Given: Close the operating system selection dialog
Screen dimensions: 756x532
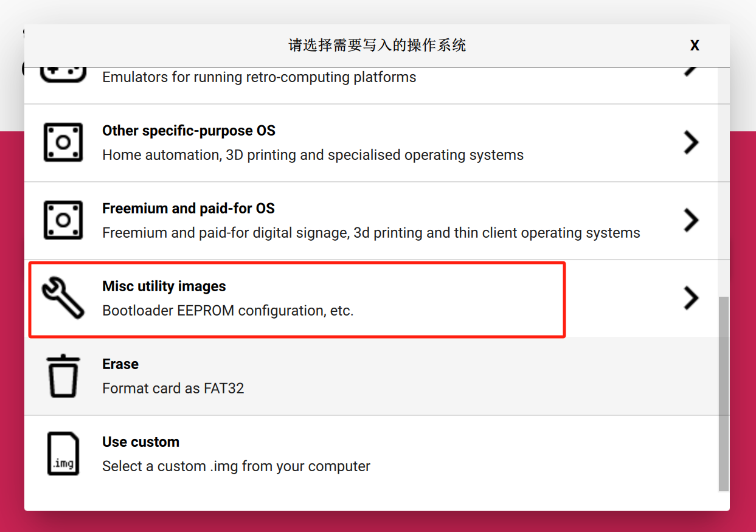Looking at the screenshot, I should [695, 46].
